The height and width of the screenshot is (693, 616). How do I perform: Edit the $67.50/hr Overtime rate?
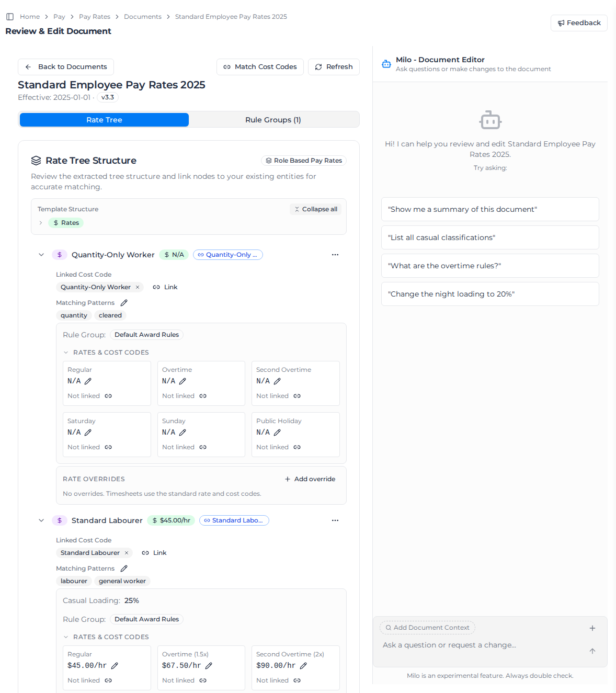pos(209,666)
